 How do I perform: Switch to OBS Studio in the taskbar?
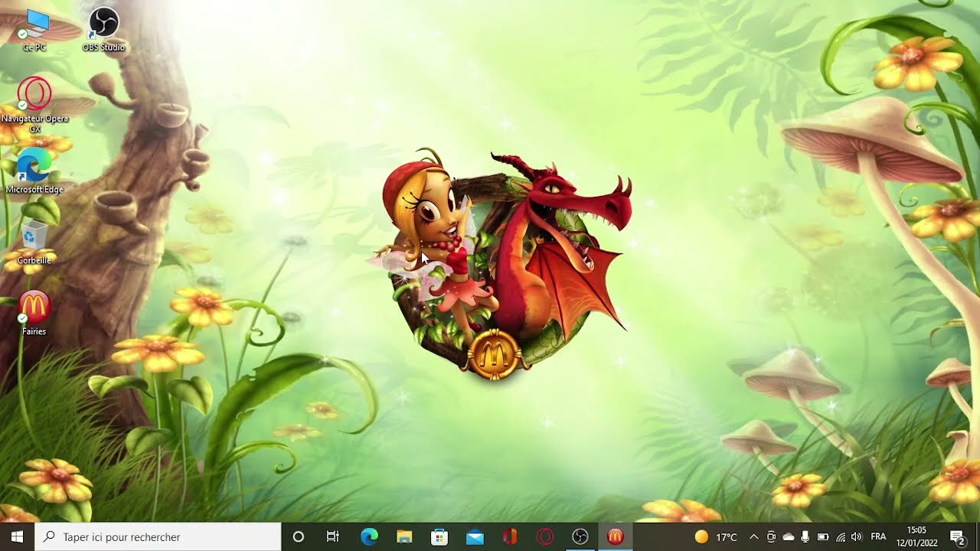580,537
